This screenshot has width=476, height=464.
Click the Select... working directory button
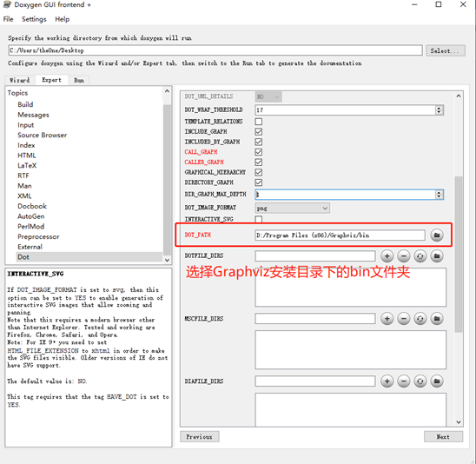[445, 50]
